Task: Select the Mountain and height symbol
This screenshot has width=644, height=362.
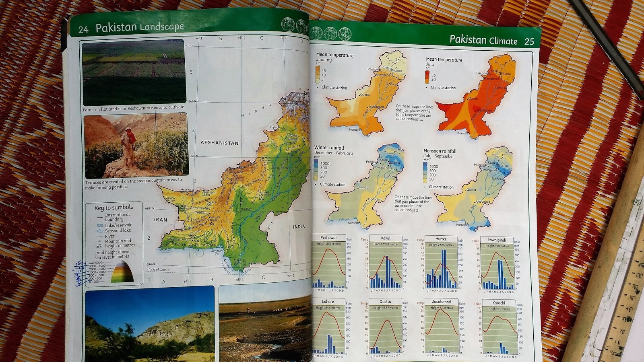Action: tap(99, 245)
